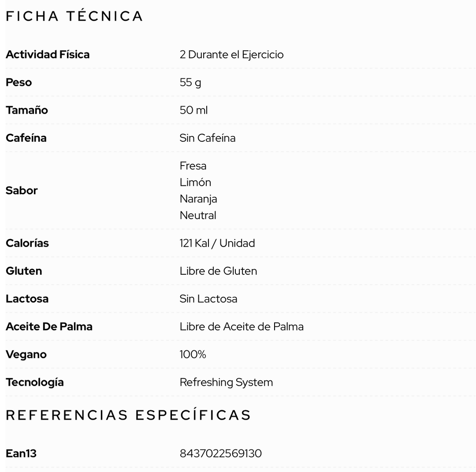
Task: Click the '55 g' weight value
Action: tap(190, 82)
